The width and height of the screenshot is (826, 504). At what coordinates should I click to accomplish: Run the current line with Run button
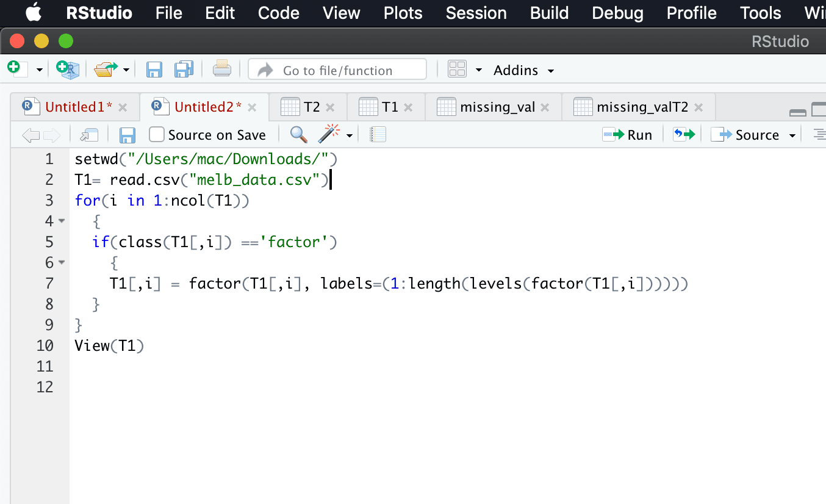pos(628,135)
